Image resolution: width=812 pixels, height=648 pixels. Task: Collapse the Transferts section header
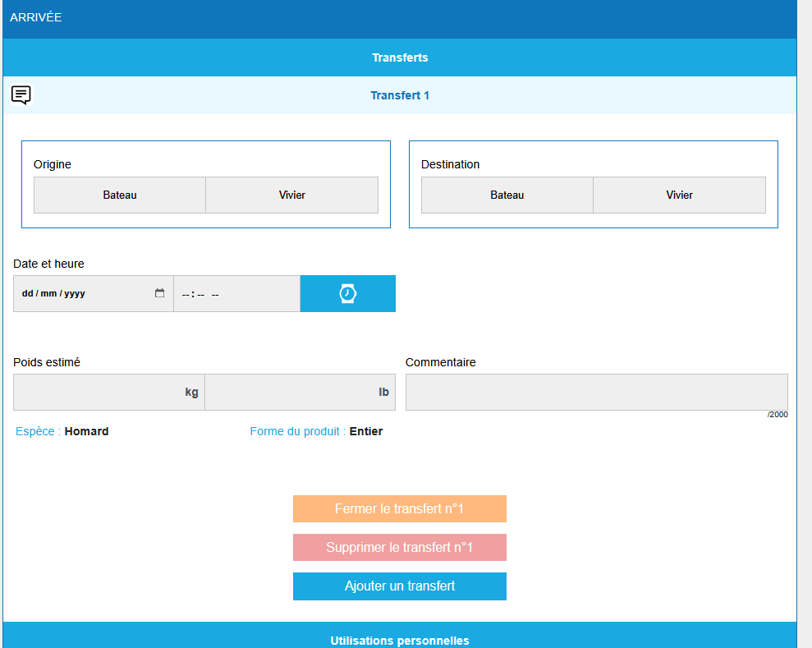pos(400,57)
